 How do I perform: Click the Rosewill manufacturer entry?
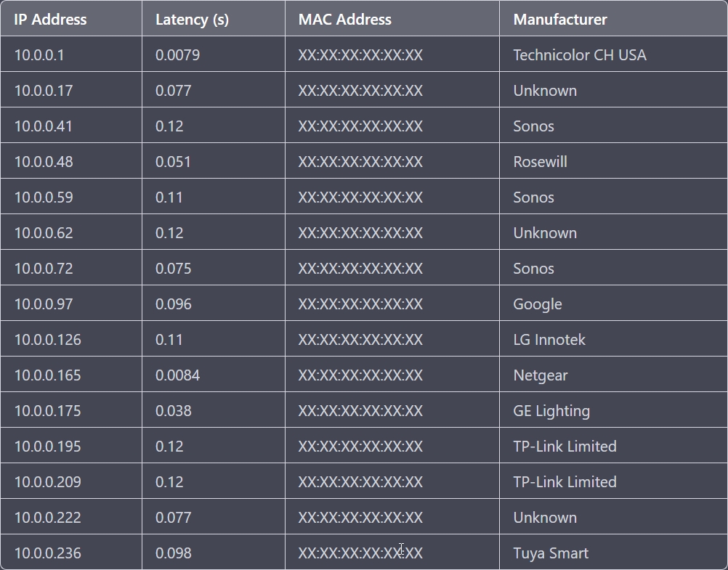(540, 162)
